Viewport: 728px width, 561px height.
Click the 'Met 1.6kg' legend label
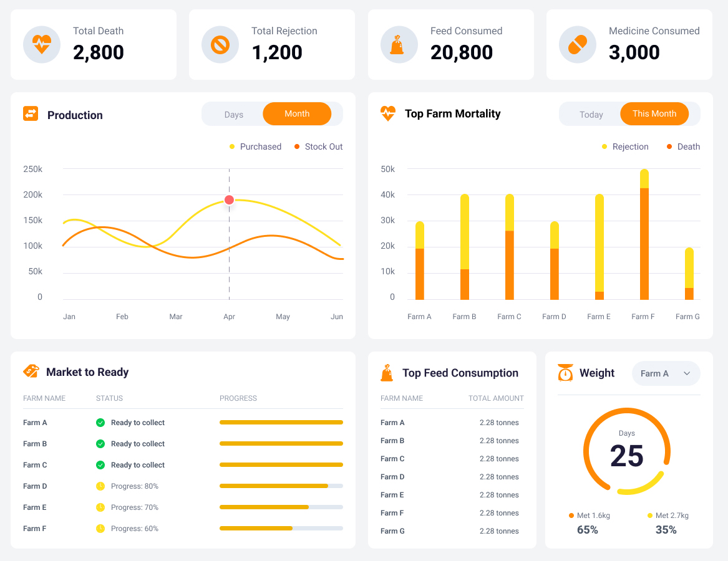[593, 515]
